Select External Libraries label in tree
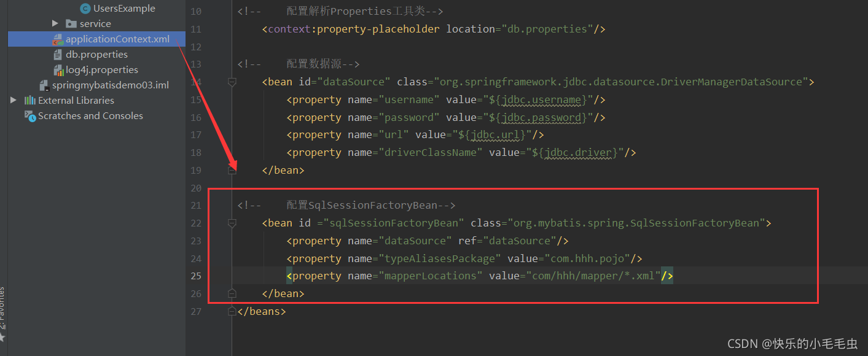This screenshot has height=356, width=868. point(76,101)
